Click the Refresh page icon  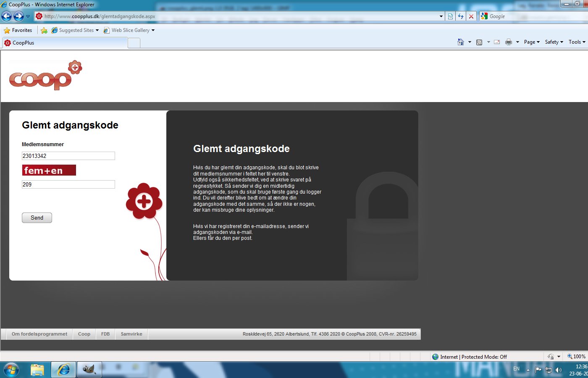pyautogui.click(x=461, y=16)
